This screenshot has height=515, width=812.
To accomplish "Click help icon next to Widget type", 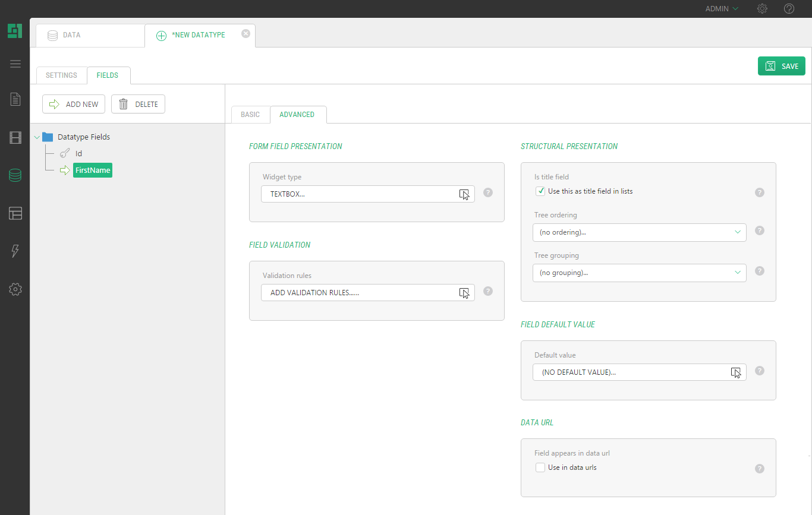I will 488,192.
